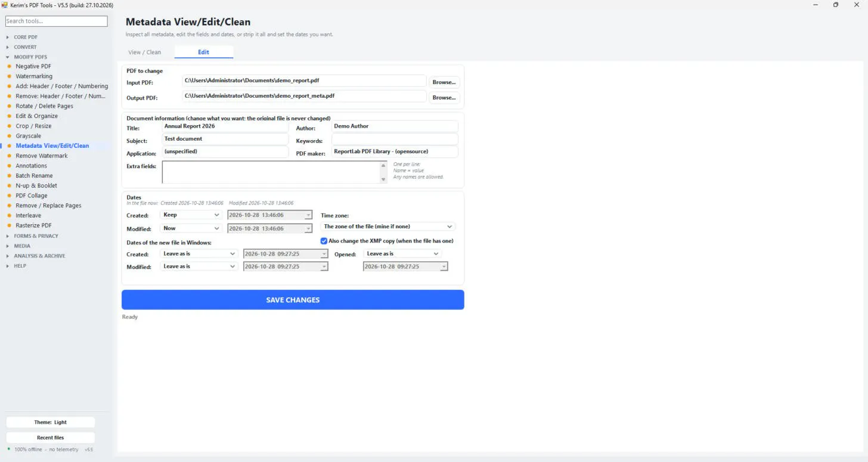868x462 pixels.
Task: Open the PDF Modified dropdown set to Now
Action: [x=191, y=228]
